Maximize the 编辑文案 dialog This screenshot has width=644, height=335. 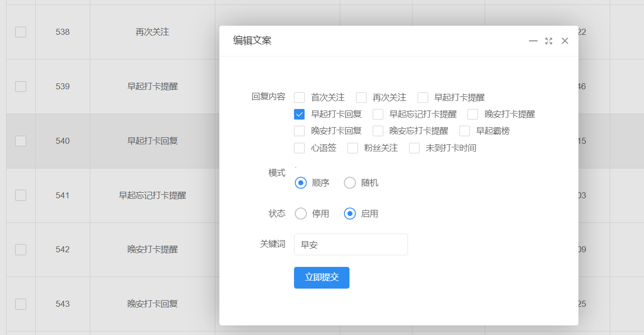pos(549,41)
